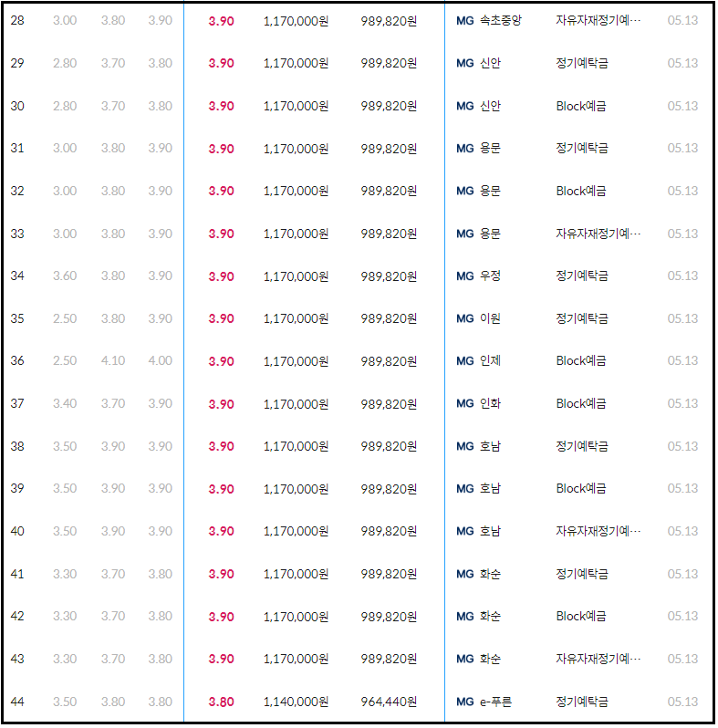Click the 4.00 rate in row 36

pos(161,360)
